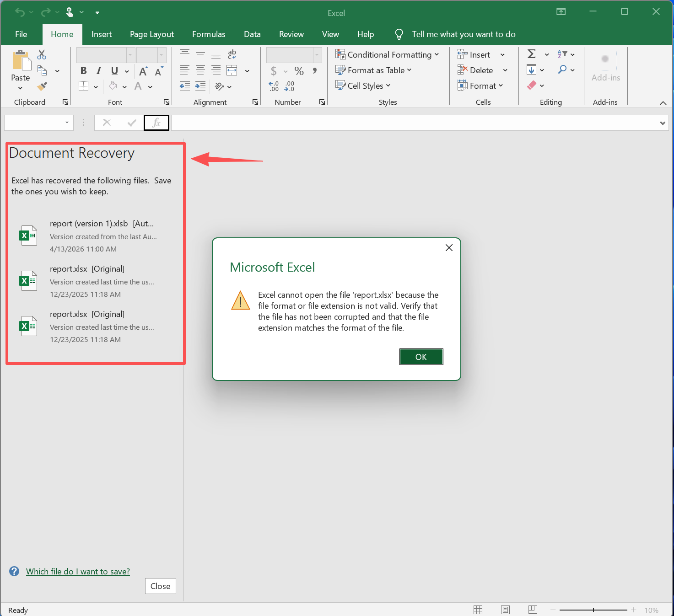Click OK in the Microsoft Excel dialog
Image resolution: width=674 pixels, height=616 pixels.
coord(421,357)
